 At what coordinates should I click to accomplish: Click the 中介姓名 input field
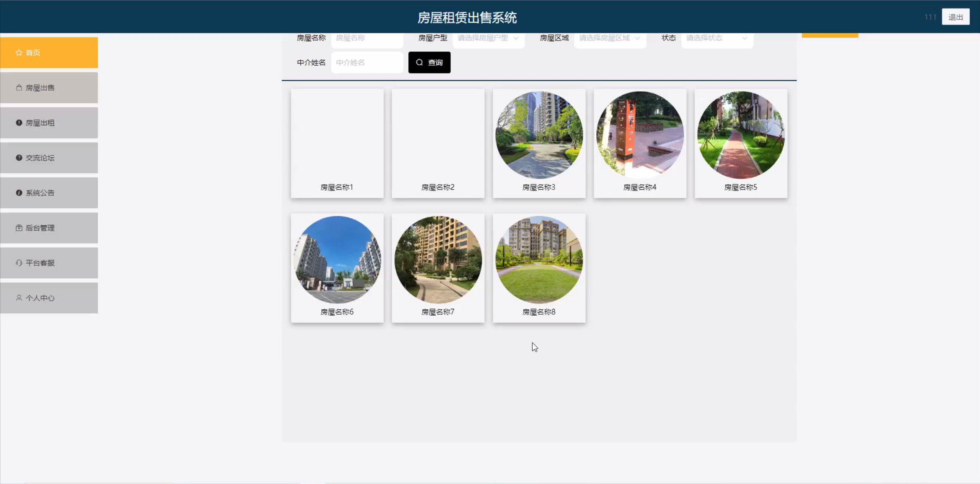coord(367,63)
